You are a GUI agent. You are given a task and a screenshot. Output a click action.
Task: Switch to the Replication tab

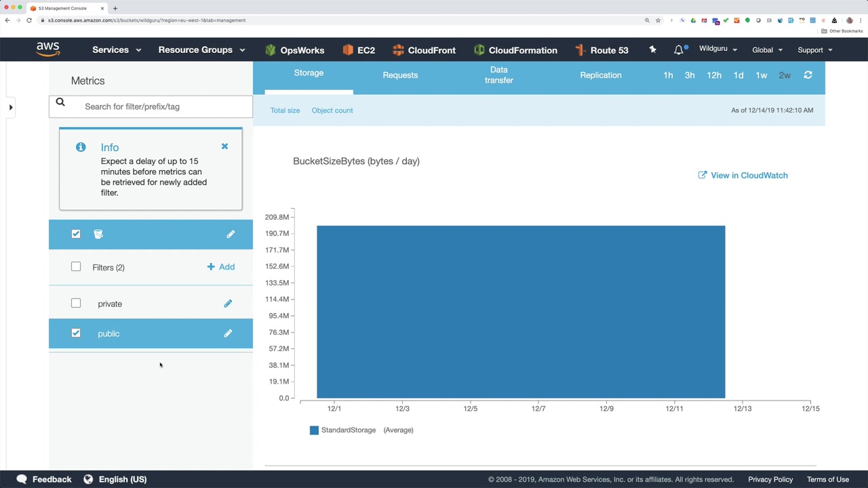600,75
